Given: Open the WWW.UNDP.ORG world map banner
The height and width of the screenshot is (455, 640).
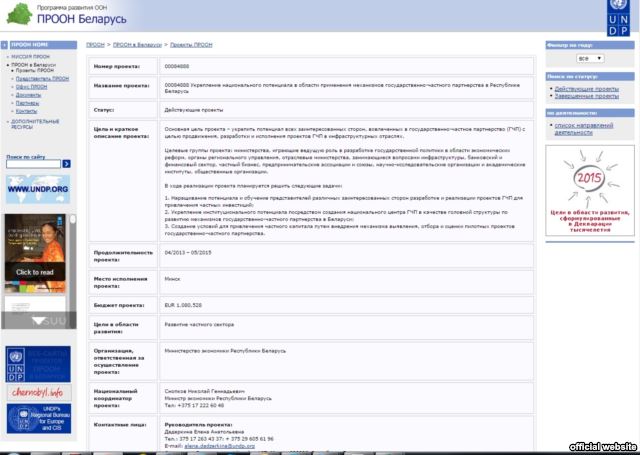Looking at the screenshot, I should tap(37, 189).
